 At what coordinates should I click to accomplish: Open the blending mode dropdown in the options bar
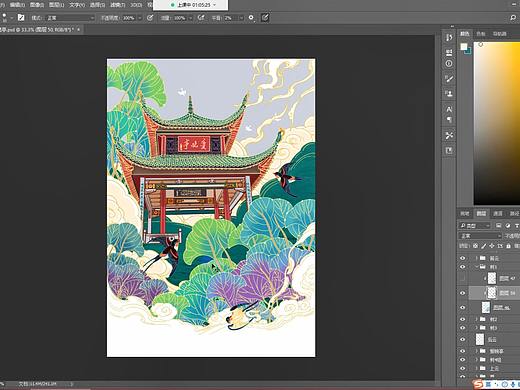pos(70,18)
